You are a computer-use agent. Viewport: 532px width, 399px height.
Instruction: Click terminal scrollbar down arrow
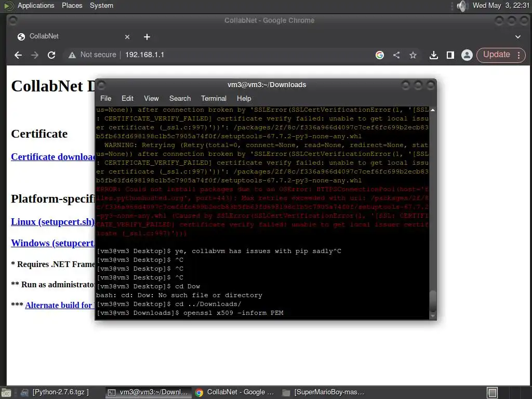[x=433, y=316]
